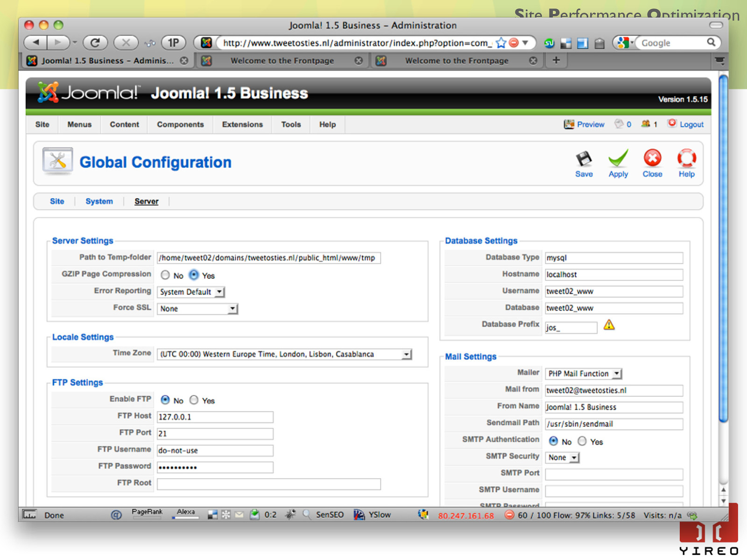Select No for SMTP Authentication
Image resolution: width=747 pixels, height=560 pixels.
coord(553,441)
